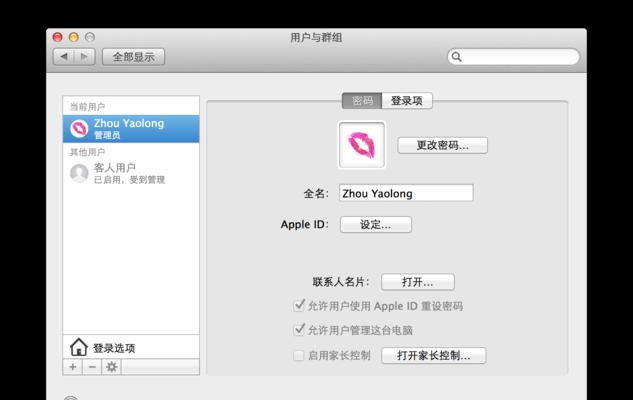Viewport: 633px width, 400px height.
Task: Switch to the 登录项 tab
Action: [407, 101]
